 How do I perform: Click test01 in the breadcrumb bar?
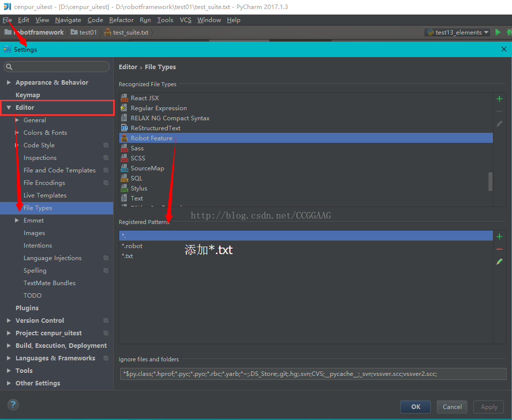point(84,33)
